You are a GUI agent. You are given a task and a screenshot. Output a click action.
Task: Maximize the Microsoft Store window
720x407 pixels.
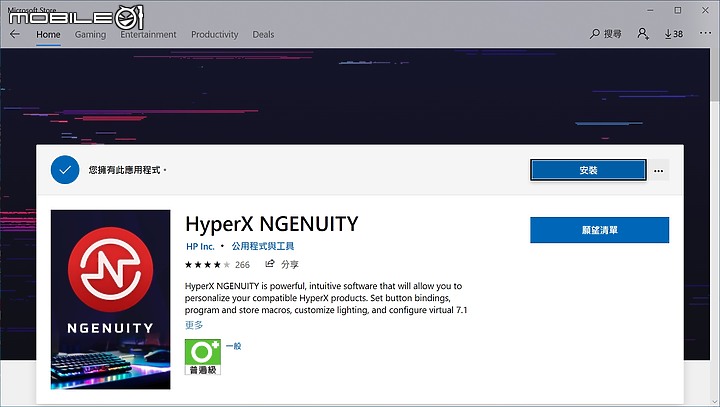point(677,10)
